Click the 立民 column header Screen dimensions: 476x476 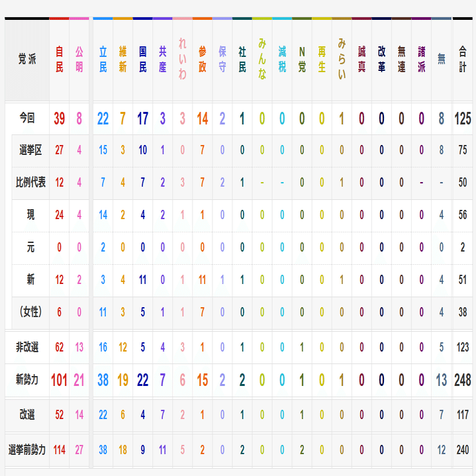[x=103, y=59]
